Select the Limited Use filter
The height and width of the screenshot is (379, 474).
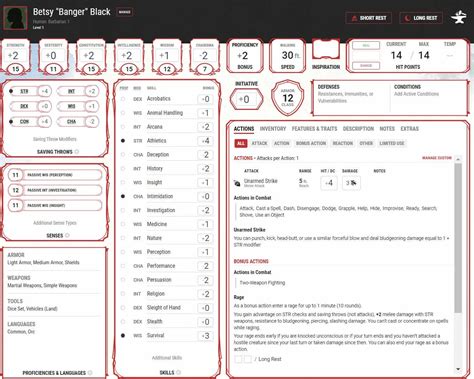392,143
